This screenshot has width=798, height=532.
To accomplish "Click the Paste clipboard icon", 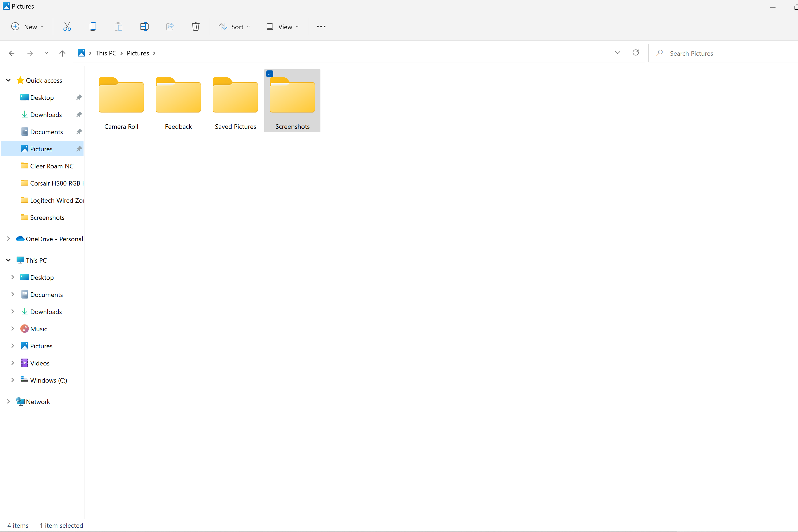I will coord(118,27).
